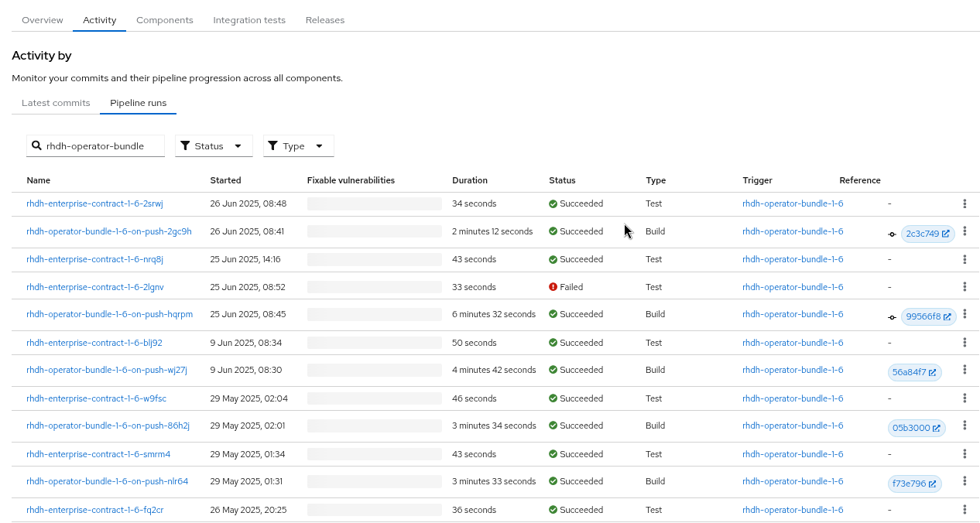
Task: Open commit 56a84f7 reference badge
Action: pos(914,372)
